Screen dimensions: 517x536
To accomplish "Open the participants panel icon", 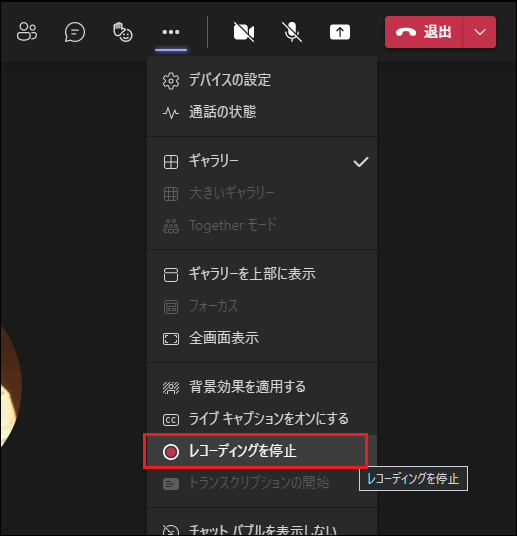I will 27,32.
